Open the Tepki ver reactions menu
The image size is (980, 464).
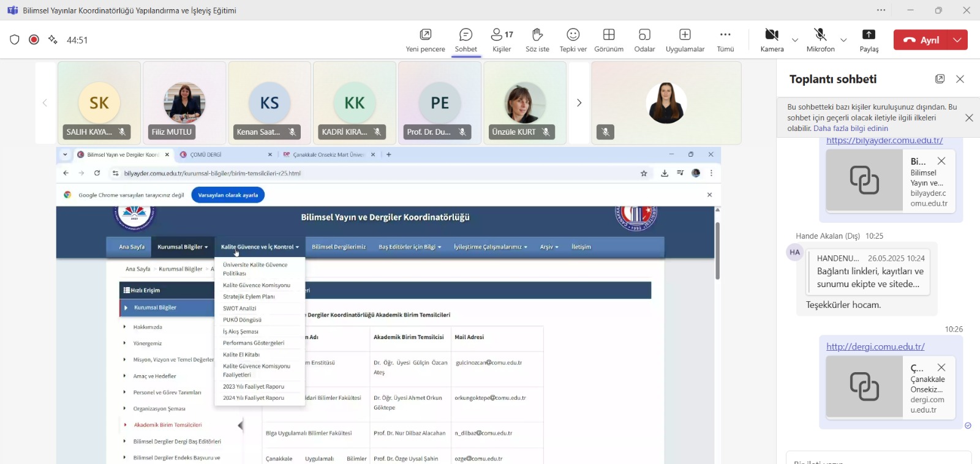coord(573,40)
